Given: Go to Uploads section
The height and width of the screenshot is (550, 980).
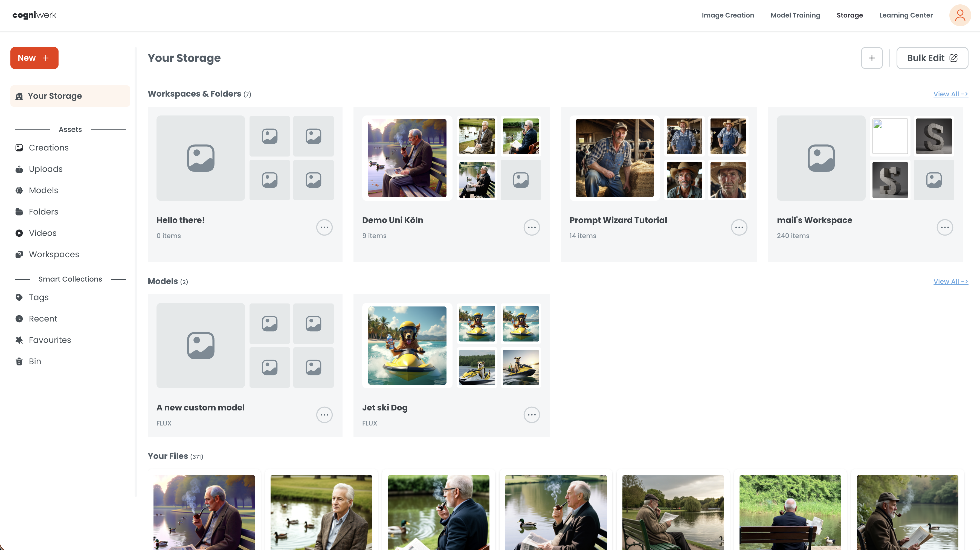Looking at the screenshot, I should pos(46,169).
